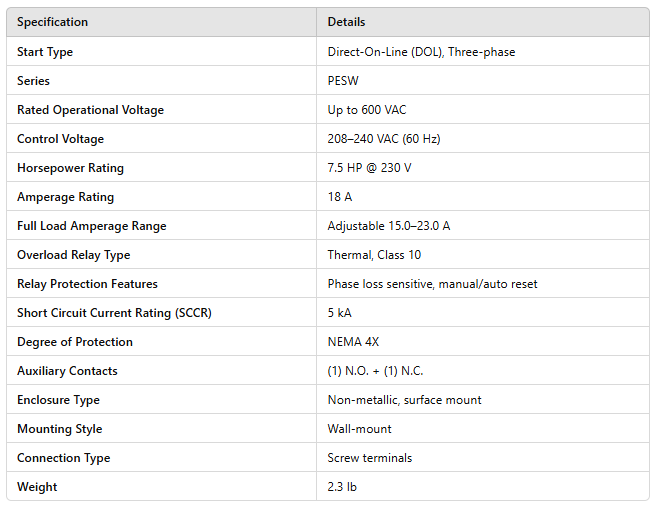Click the Direct-On-Line (DOL), Three-phase cell

click(421, 52)
